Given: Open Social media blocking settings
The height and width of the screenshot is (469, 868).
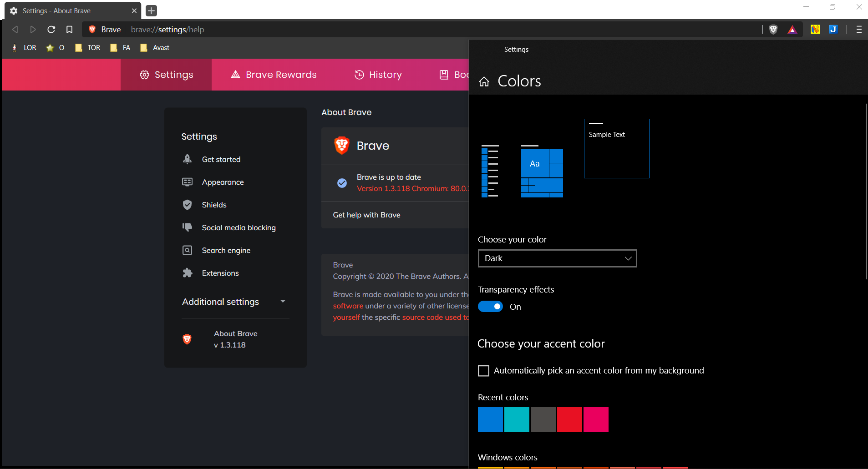Looking at the screenshot, I should 239,227.
